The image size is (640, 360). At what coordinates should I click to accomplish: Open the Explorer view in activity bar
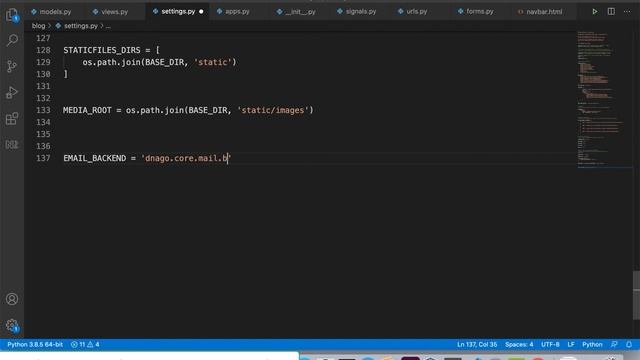[x=12, y=15]
